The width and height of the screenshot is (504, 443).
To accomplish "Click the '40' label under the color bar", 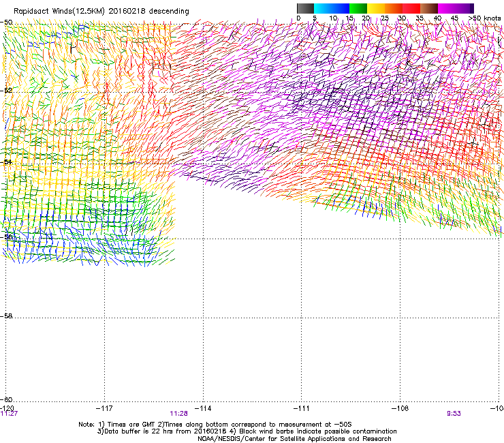I will coord(437,18).
